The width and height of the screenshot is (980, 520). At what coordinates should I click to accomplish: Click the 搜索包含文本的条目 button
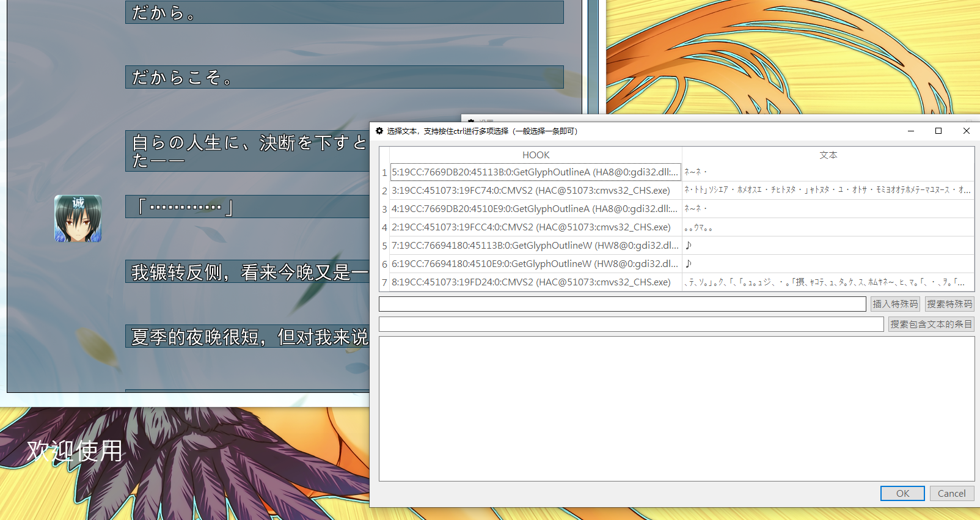pos(931,324)
